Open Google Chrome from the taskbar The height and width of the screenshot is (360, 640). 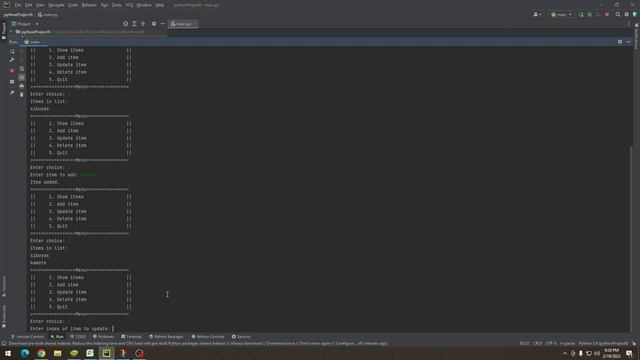coord(41,353)
